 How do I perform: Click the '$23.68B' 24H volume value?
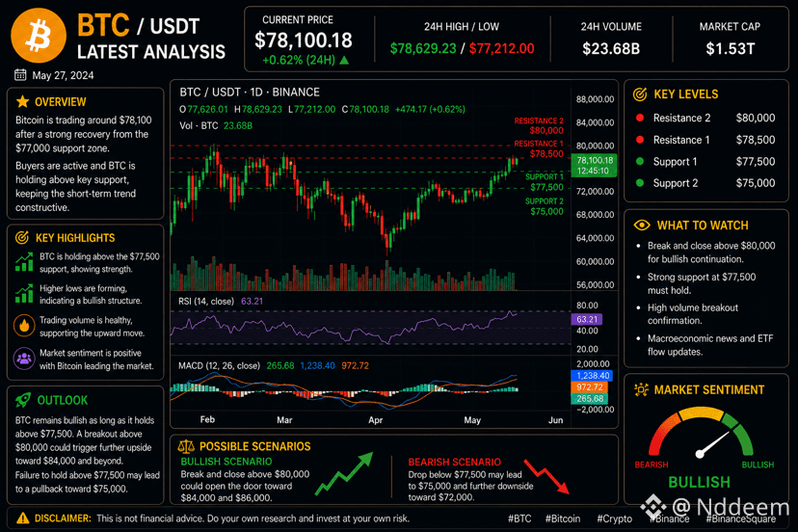pyautogui.click(x=611, y=49)
